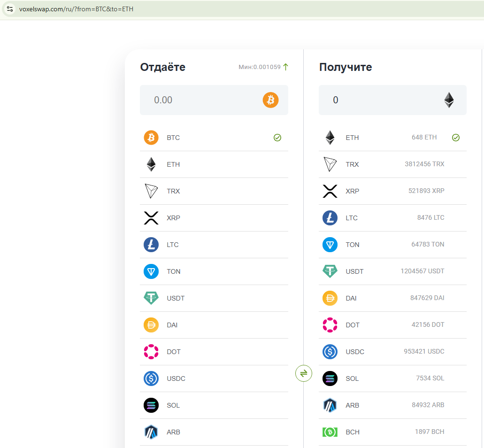484x448 pixels.
Task: Click the Отдаёте amount field showing 0.00
Action: tap(214, 100)
